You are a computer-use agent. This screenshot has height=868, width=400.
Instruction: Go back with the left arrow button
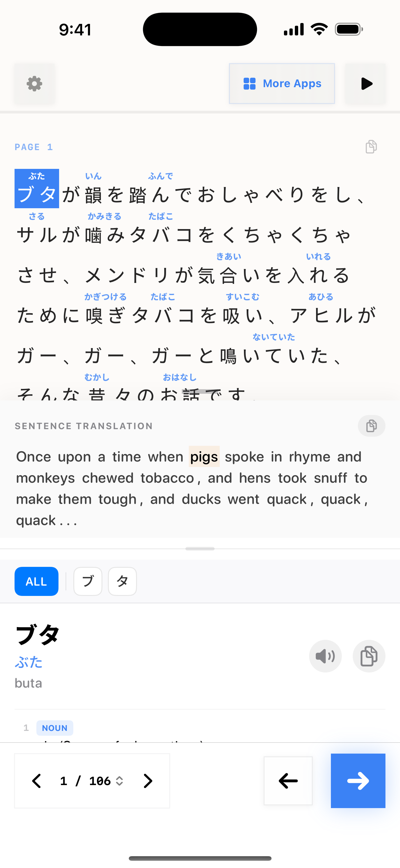coord(288,781)
